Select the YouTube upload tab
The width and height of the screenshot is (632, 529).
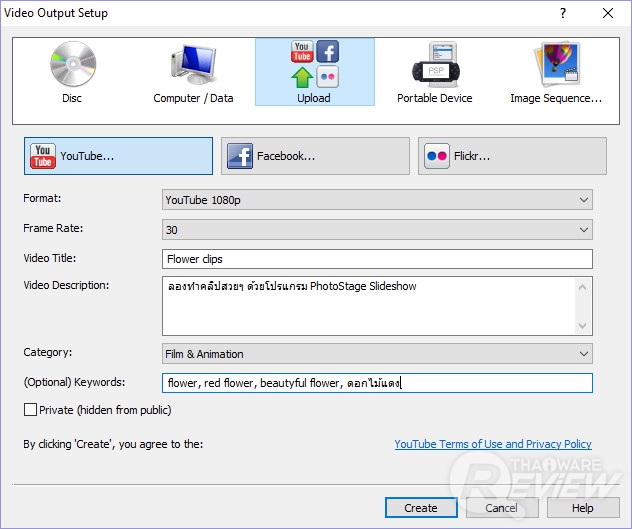(x=118, y=156)
